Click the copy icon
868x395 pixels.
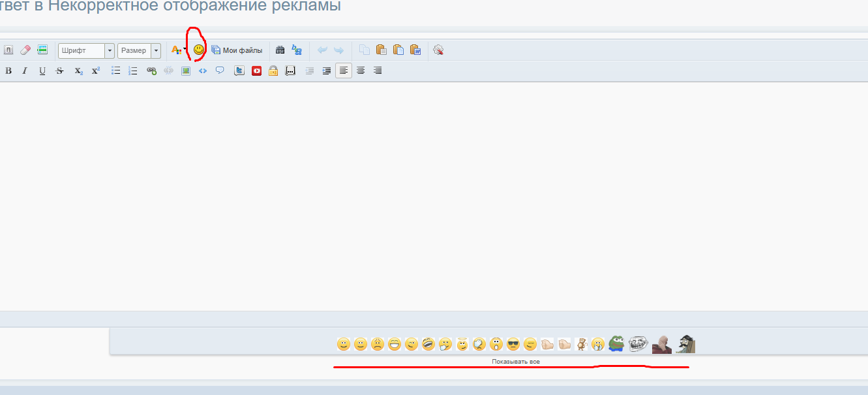(x=365, y=50)
